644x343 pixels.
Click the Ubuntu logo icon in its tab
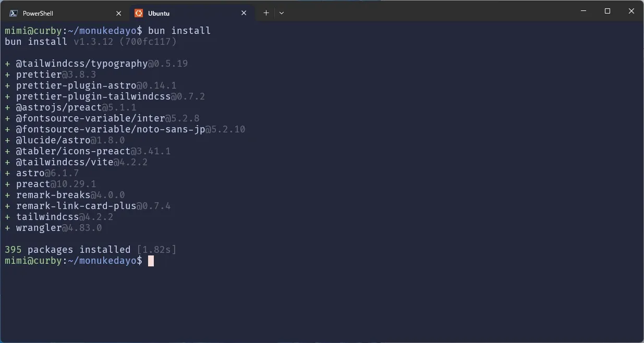point(139,13)
